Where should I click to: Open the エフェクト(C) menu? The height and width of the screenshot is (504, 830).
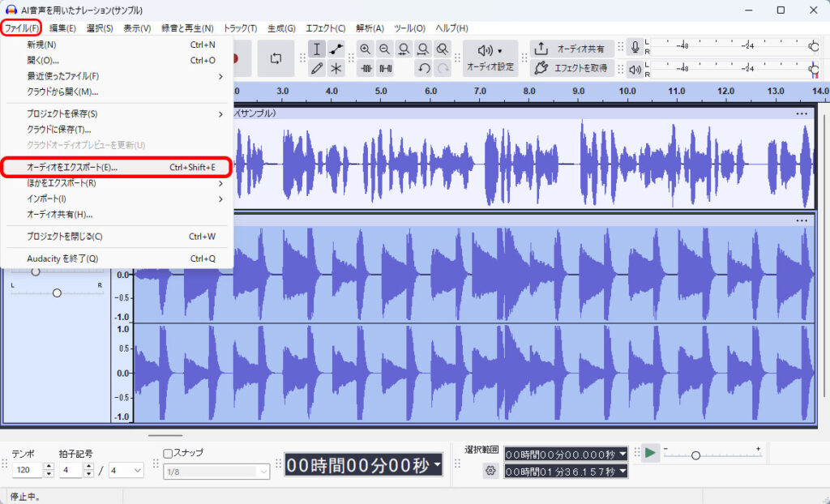pyautogui.click(x=326, y=28)
